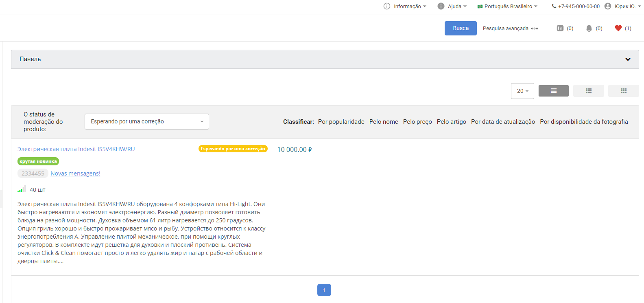
Task: Open the moderation status dropdown
Action: (147, 121)
